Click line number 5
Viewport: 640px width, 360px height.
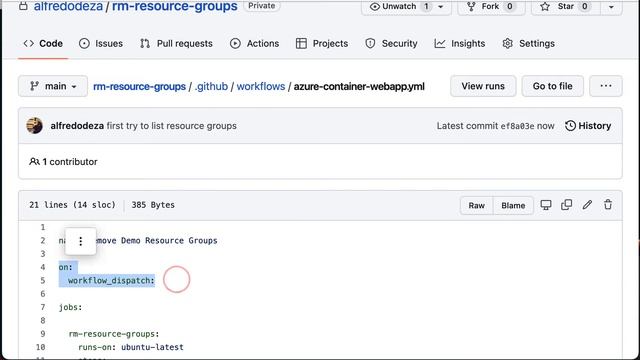point(42,280)
